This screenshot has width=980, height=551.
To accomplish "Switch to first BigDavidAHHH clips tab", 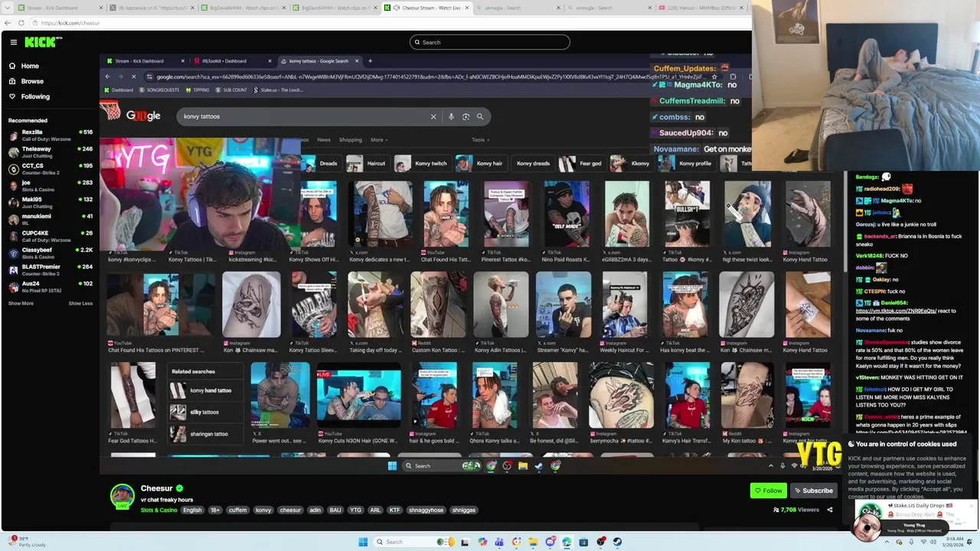I will click(243, 8).
